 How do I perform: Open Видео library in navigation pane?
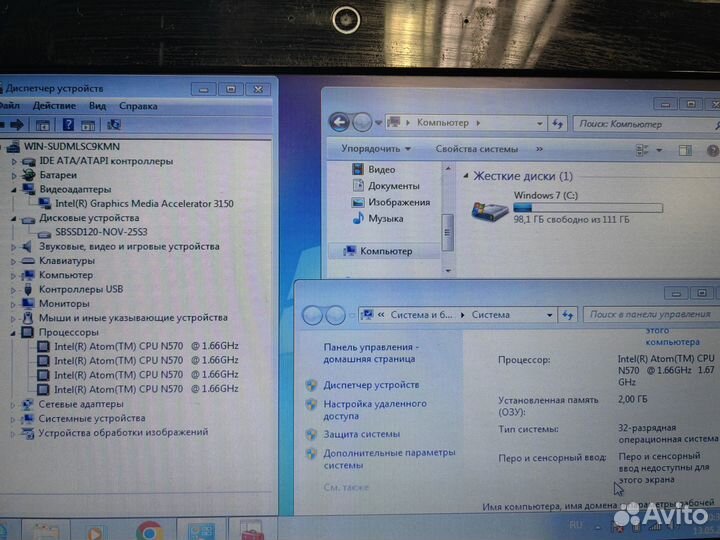click(382, 169)
